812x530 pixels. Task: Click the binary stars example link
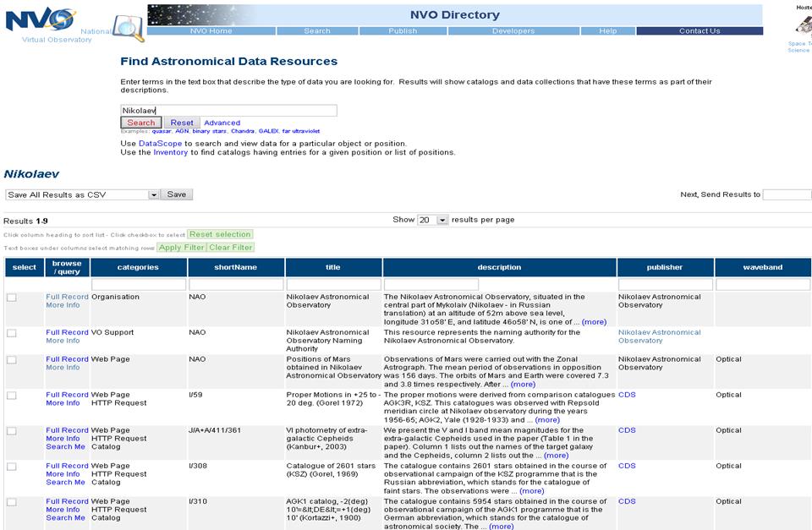[209, 131]
